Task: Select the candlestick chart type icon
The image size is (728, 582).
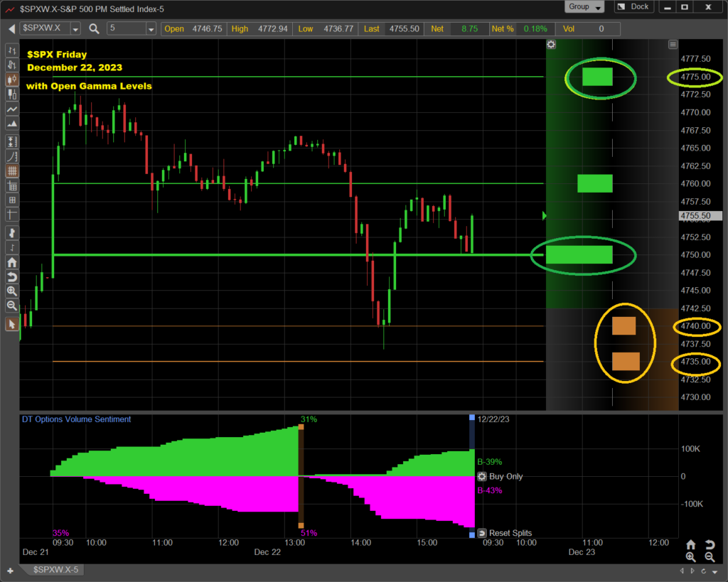Action: point(11,80)
